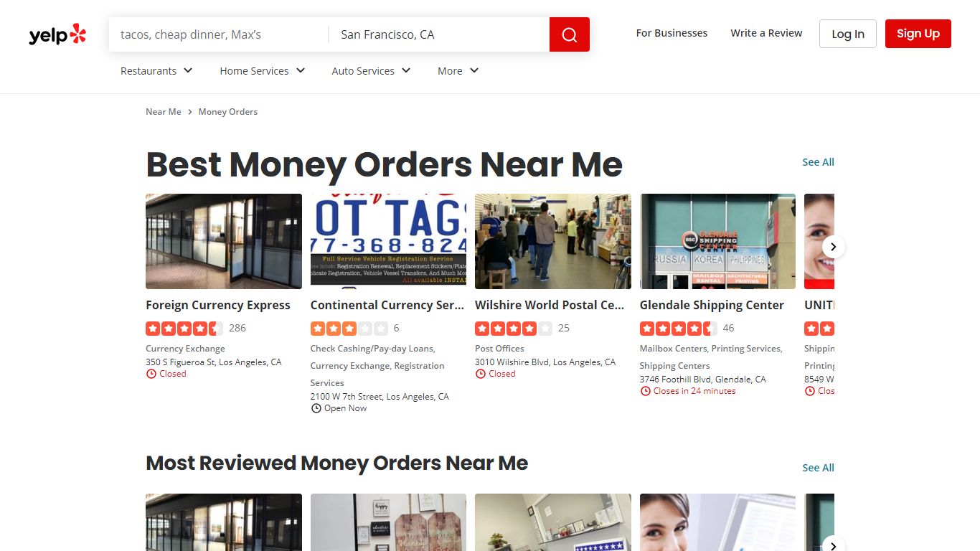Open Foreign Currency Express listing title

(x=218, y=305)
